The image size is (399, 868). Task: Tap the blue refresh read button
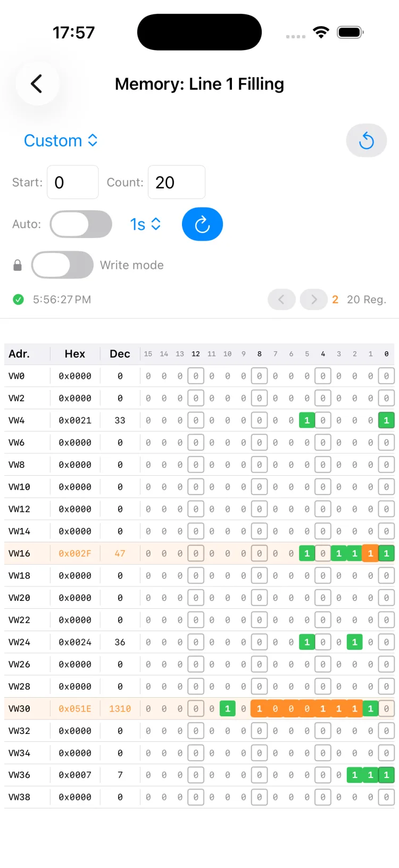(202, 224)
